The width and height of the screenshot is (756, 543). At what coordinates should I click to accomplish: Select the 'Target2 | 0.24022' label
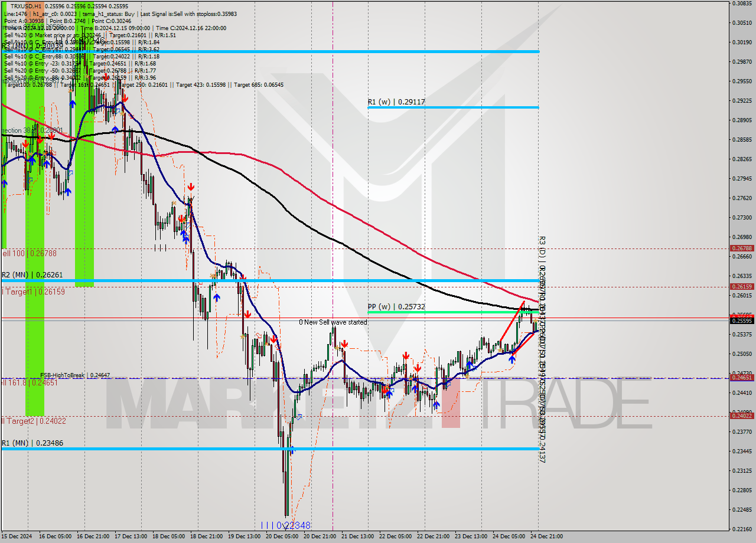point(34,421)
